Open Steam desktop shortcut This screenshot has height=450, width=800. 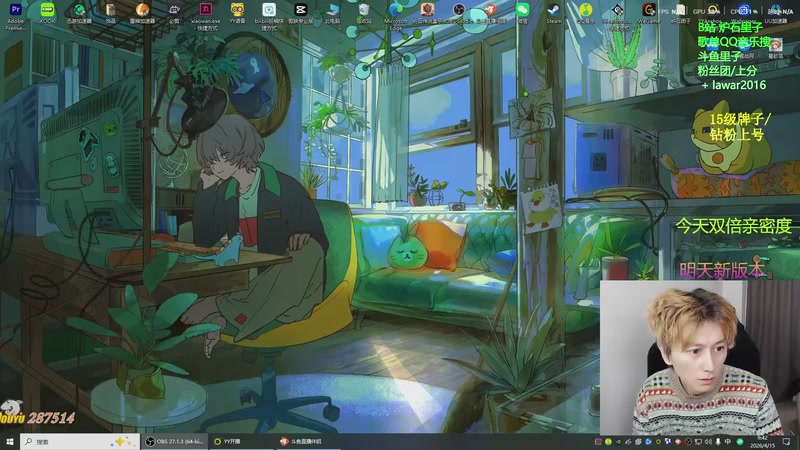554,14
